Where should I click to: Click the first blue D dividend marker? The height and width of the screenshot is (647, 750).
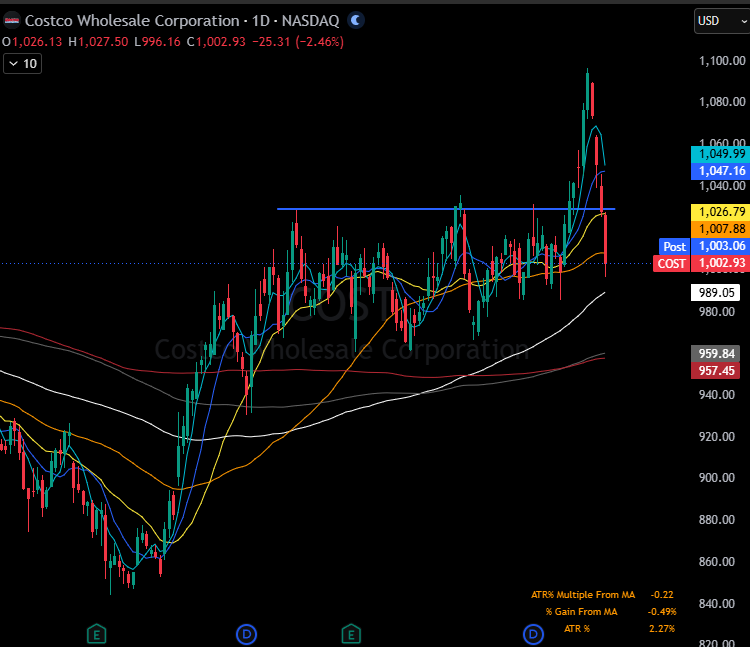tap(247, 635)
